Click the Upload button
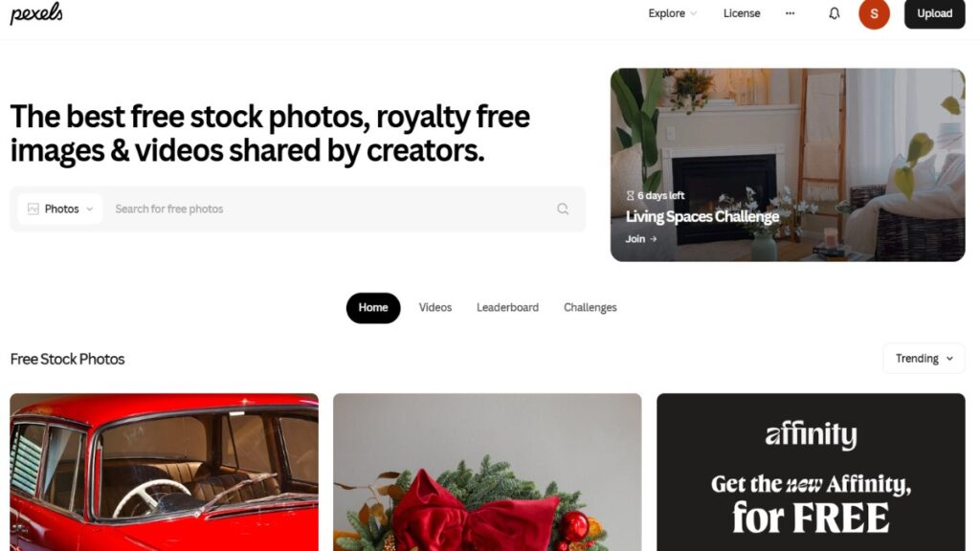The image size is (980, 551). click(x=934, y=13)
